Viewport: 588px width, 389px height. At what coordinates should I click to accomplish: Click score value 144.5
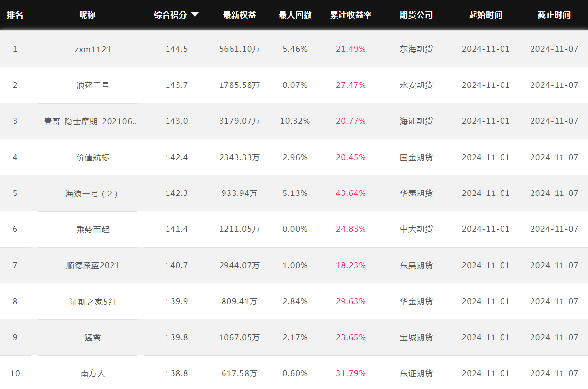pos(177,49)
